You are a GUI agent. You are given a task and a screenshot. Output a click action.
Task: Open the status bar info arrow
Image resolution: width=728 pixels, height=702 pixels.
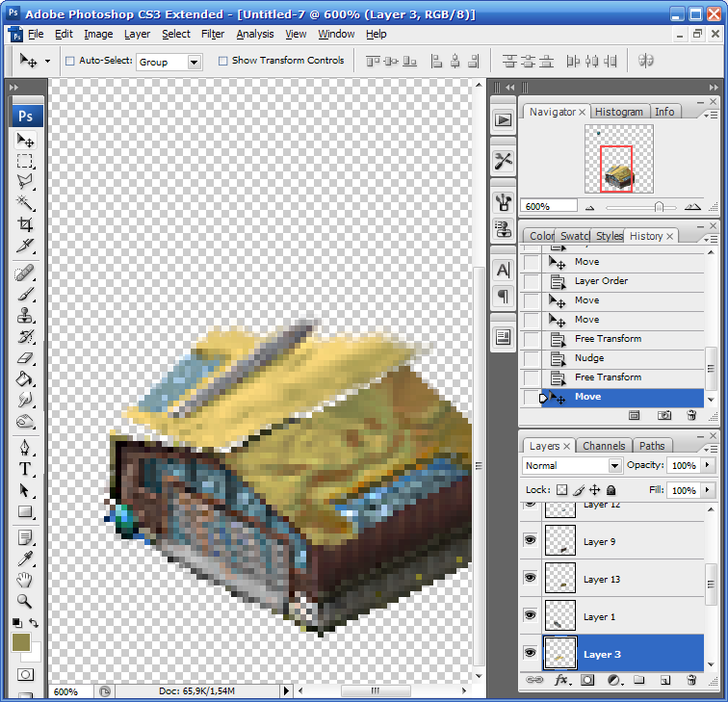click(x=286, y=690)
